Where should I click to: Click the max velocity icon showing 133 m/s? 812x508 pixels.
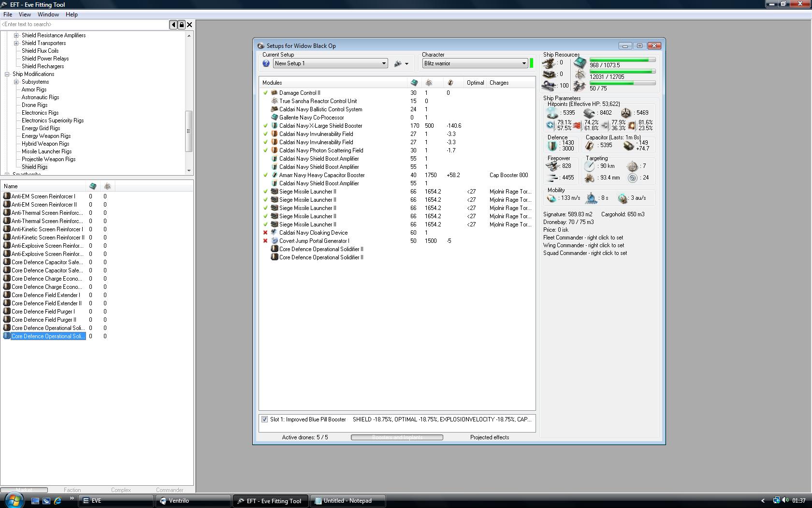[551, 198]
